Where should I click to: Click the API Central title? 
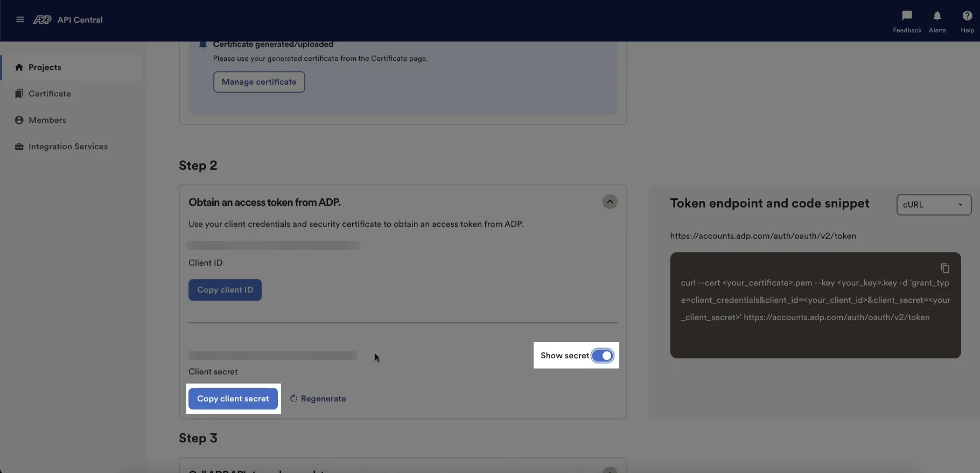pyautogui.click(x=80, y=20)
